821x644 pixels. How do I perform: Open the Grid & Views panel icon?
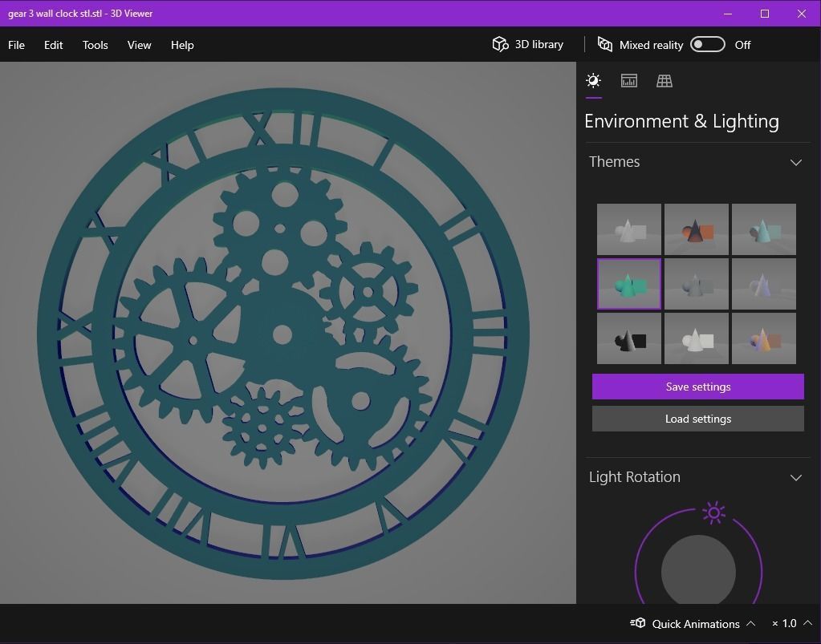point(664,80)
